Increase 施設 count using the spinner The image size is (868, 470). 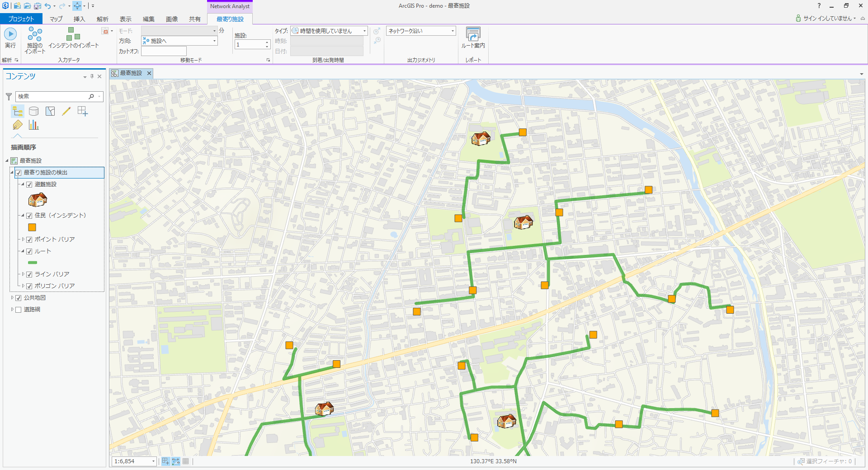pyautogui.click(x=267, y=42)
